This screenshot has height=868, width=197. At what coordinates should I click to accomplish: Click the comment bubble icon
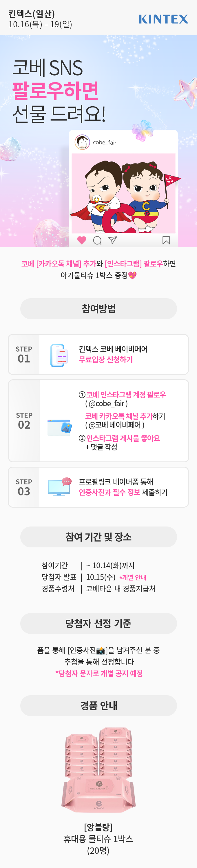tap(97, 240)
